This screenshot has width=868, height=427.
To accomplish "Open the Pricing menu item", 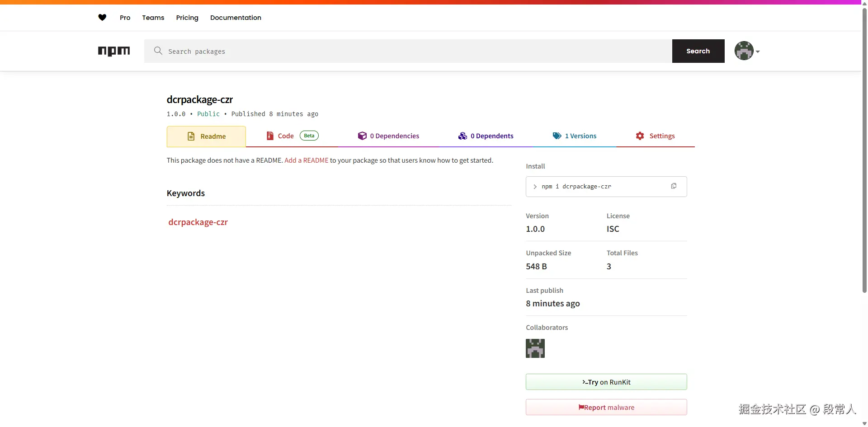I will pyautogui.click(x=187, y=18).
